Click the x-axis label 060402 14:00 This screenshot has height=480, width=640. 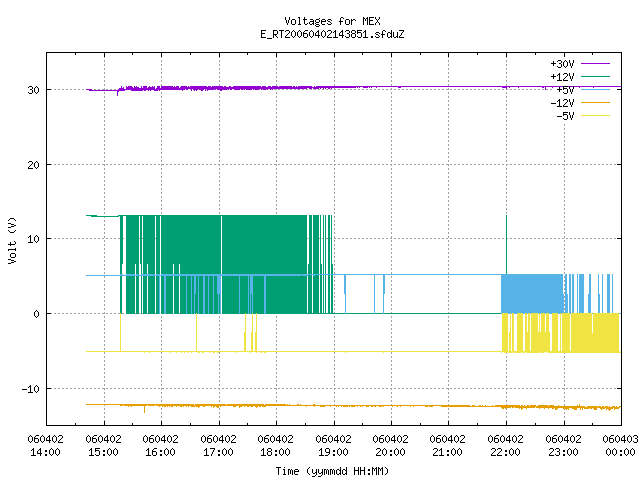pos(46,446)
